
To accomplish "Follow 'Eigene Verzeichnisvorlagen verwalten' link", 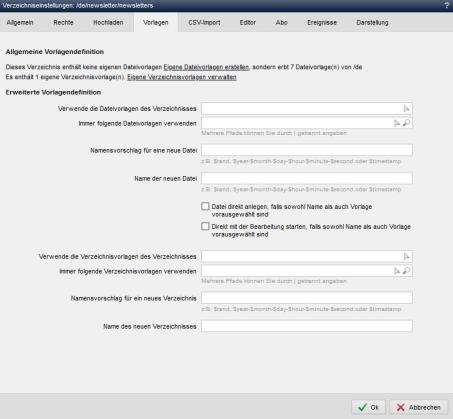I will 182,77.
